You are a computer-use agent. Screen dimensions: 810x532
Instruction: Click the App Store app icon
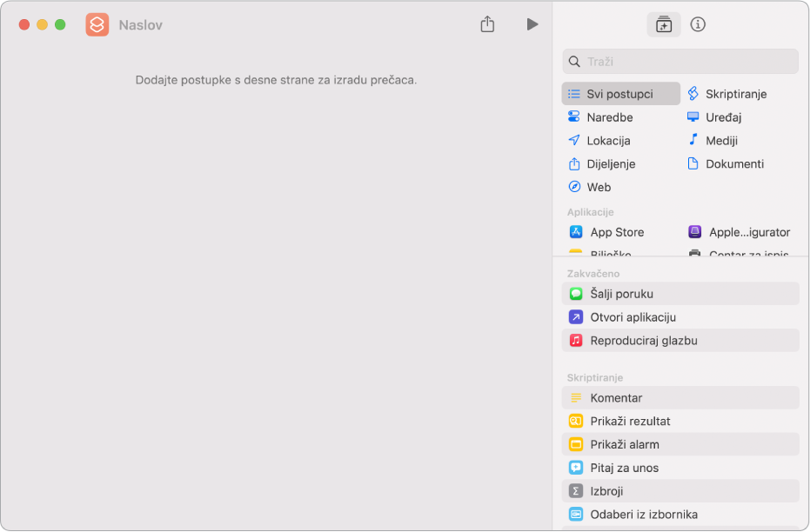[x=576, y=232]
